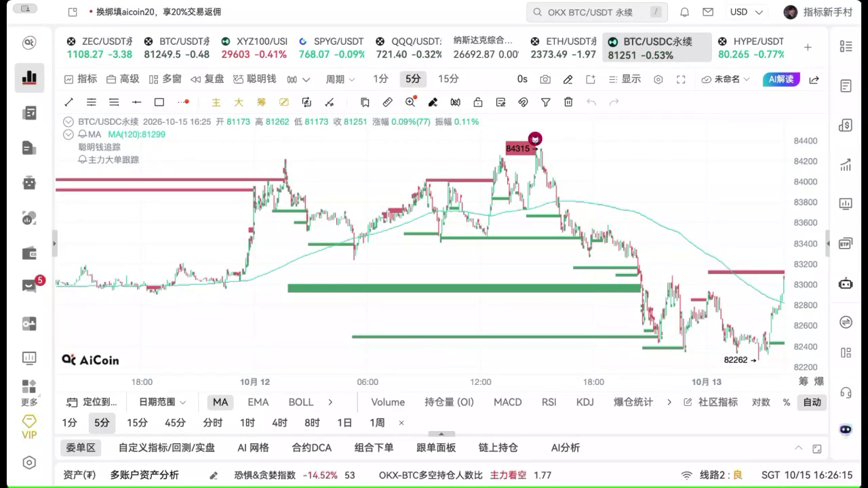Toggle MA indicator alert bell

(83, 134)
